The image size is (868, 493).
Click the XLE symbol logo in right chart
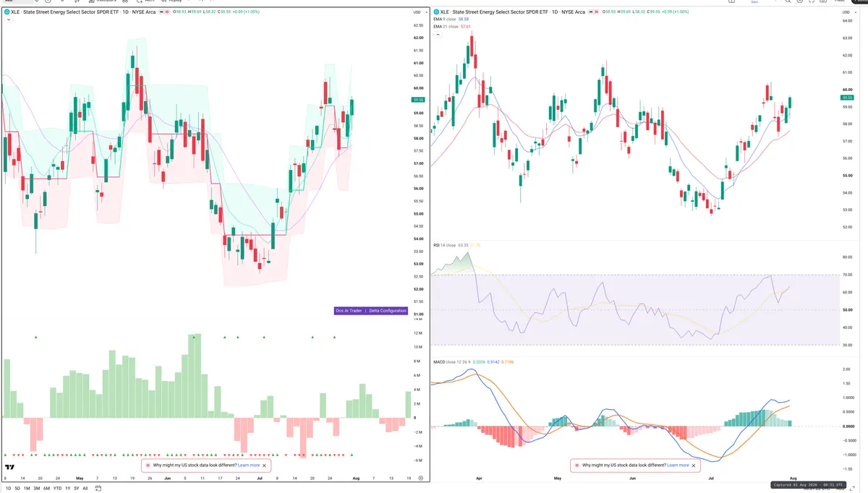pyautogui.click(x=436, y=12)
